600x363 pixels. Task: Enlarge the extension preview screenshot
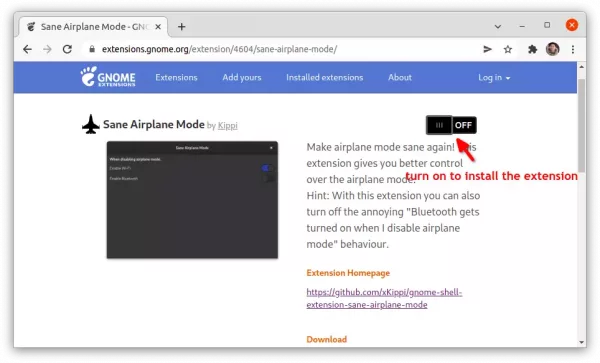192,200
